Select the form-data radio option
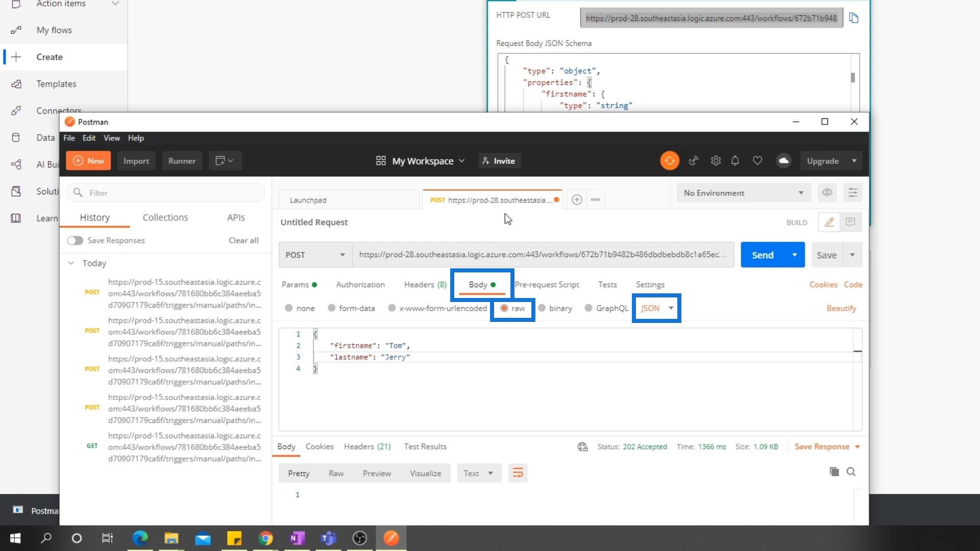This screenshot has width=980, height=551. point(332,308)
